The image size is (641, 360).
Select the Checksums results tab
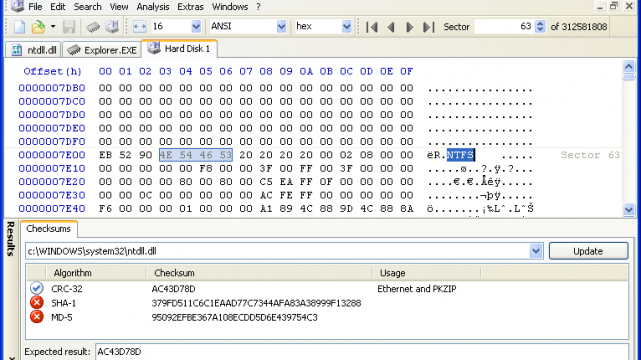pos(49,229)
